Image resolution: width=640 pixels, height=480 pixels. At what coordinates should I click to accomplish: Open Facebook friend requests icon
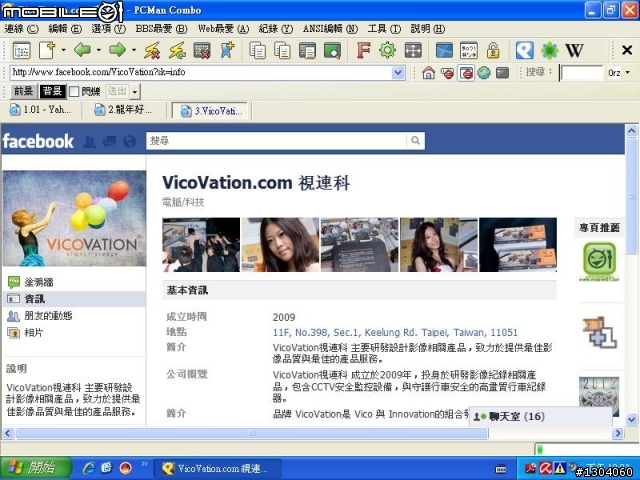pyautogui.click(x=89, y=141)
